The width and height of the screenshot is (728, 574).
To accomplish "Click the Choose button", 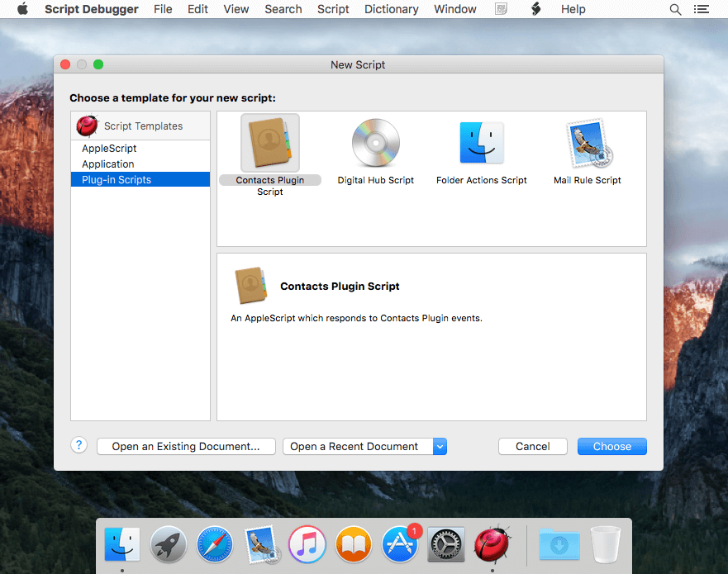I will pyautogui.click(x=611, y=446).
